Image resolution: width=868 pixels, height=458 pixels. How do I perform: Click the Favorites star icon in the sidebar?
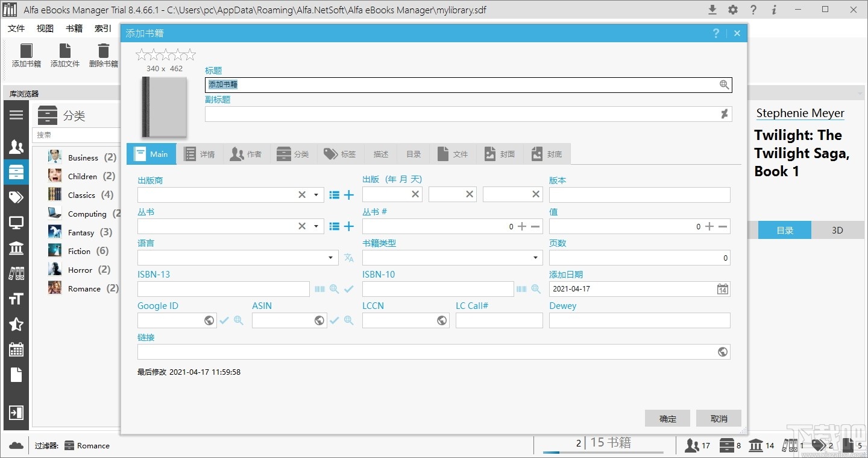tap(16, 325)
